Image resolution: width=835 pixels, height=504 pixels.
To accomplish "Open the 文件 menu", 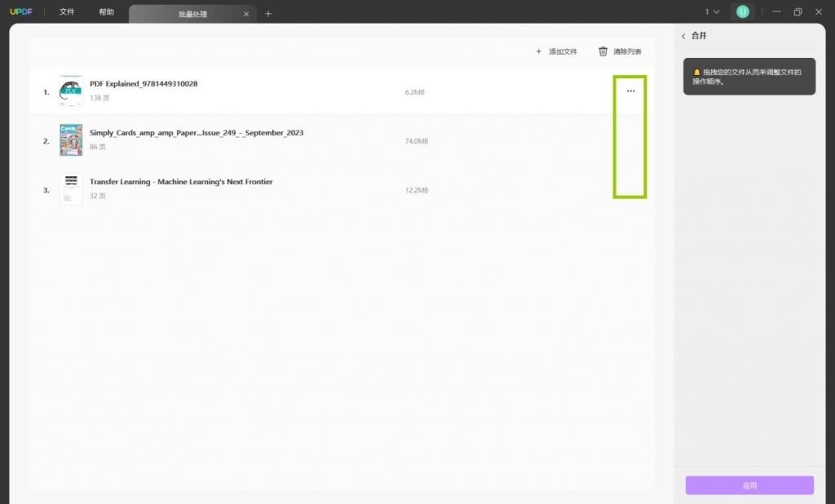I will 67,11.
